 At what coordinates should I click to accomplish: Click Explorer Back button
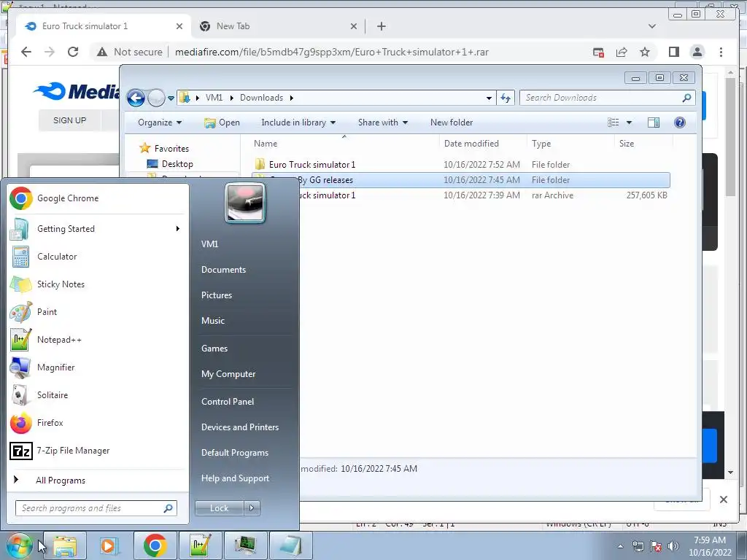(136, 98)
